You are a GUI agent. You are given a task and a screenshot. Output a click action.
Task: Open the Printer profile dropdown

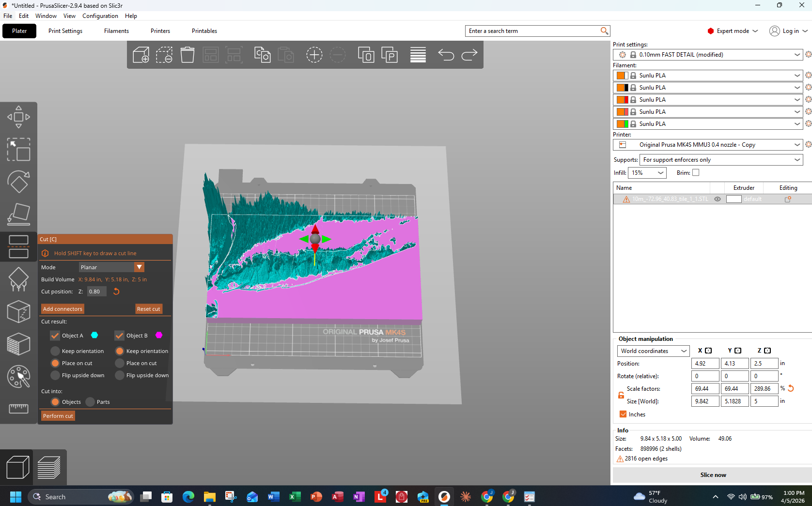click(708, 145)
